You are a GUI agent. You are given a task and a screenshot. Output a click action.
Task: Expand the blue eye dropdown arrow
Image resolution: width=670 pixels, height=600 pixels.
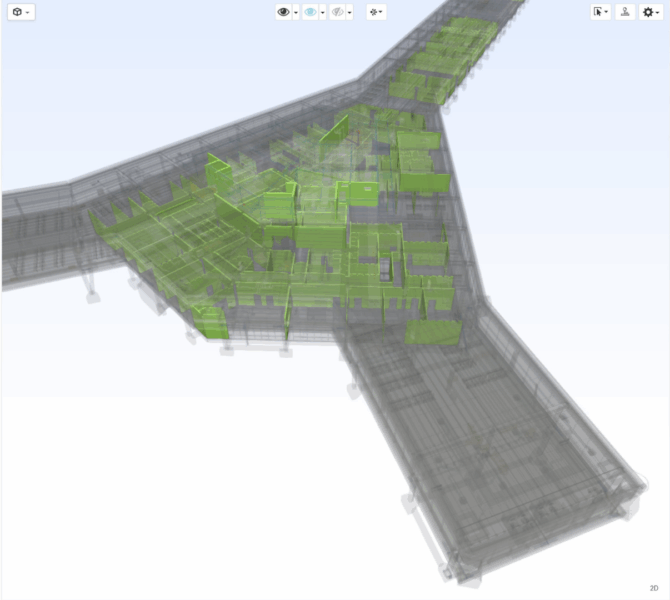click(323, 13)
